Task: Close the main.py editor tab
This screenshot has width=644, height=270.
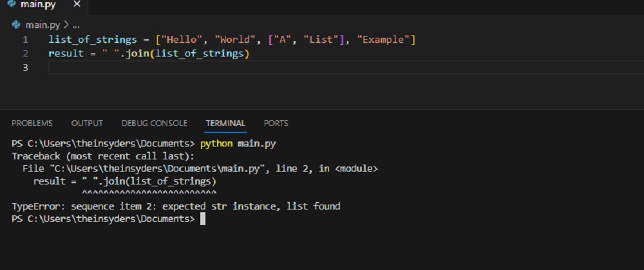Action: [x=77, y=5]
